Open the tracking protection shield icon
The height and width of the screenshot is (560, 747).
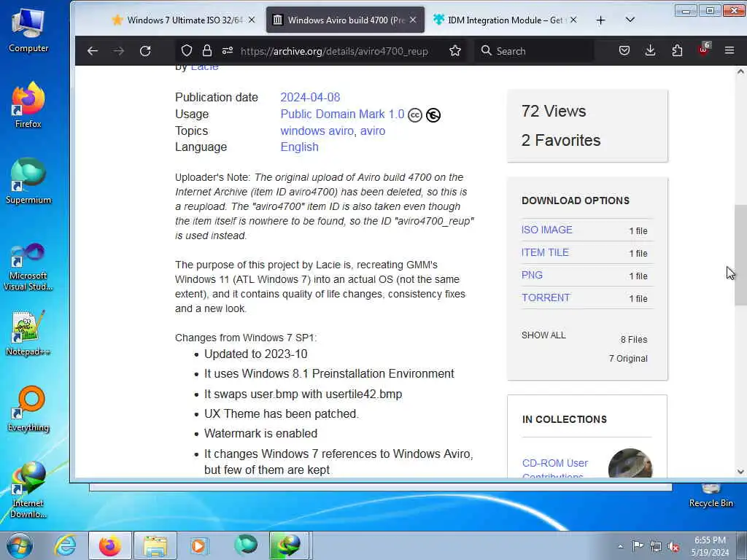tap(187, 51)
